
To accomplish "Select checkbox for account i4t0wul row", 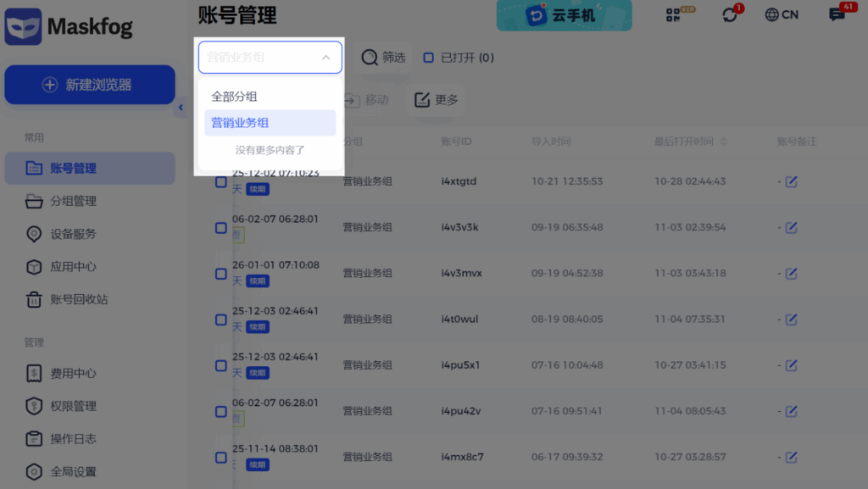I will [x=220, y=320].
